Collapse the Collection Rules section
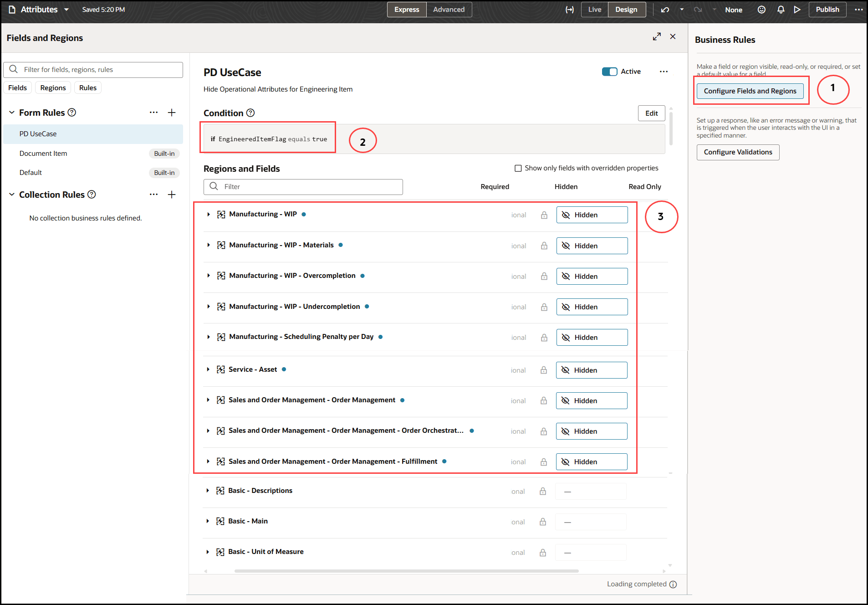Image resolution: width=868 pixels, height=605 pixels. (12, 195)
